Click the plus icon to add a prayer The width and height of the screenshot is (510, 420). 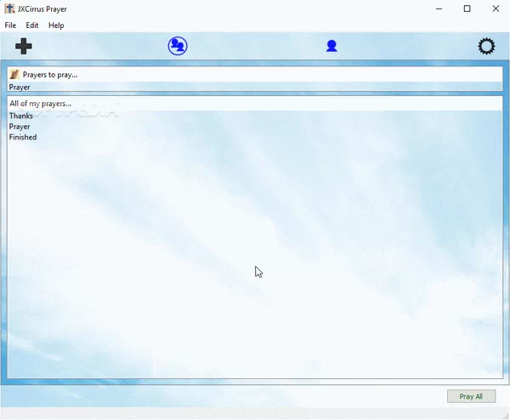24,47
